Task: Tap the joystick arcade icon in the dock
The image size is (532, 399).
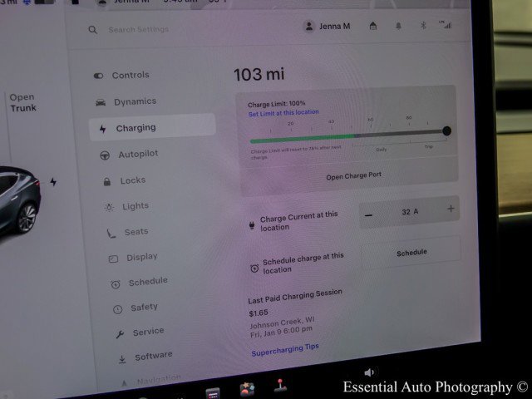Action: coord(281,387)
